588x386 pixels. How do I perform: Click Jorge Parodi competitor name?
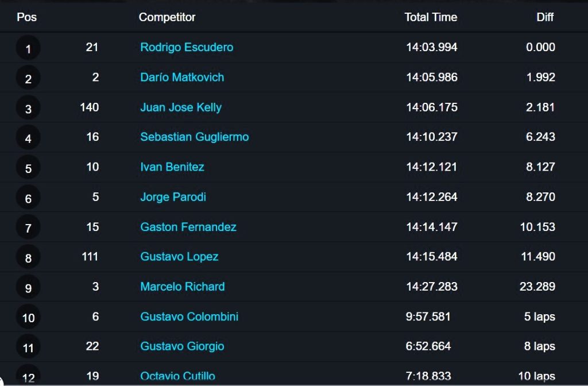tap(173, 197)
